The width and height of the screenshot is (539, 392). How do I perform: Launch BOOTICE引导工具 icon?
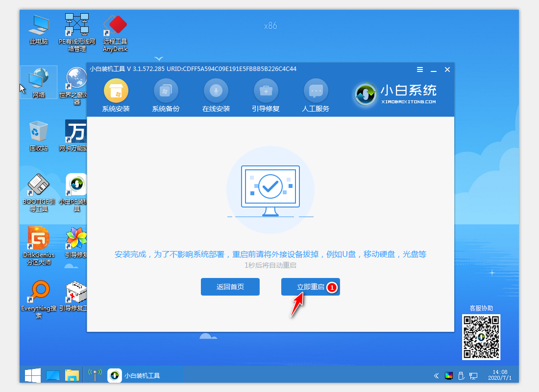coord(39,193)
